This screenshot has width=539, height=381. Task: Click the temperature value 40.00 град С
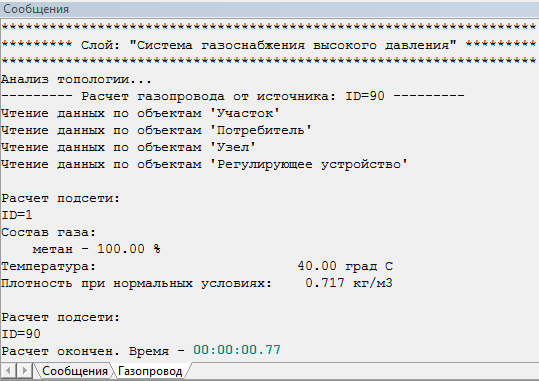coord(345,266)
